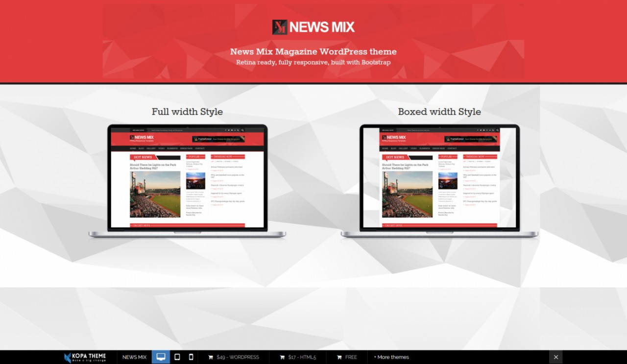Click the 'Retina ready, fully responsive' subtitle
The height and width of the screenshot is (364, 627).
coord(313,62)
